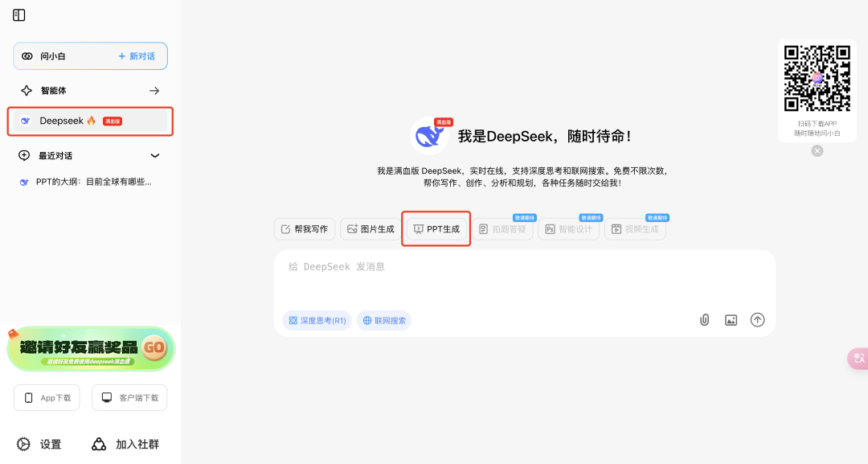This screenshot has height=464, width=868.
Task: Click the 问小白 logo icon
Action: coord(27,56)
